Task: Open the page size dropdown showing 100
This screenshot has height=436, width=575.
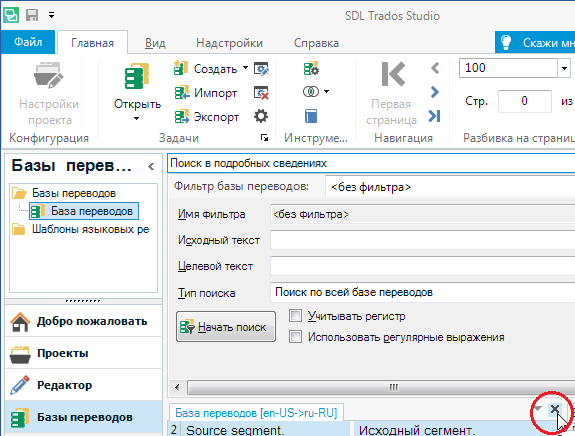Action: click(x=564, y=68)
